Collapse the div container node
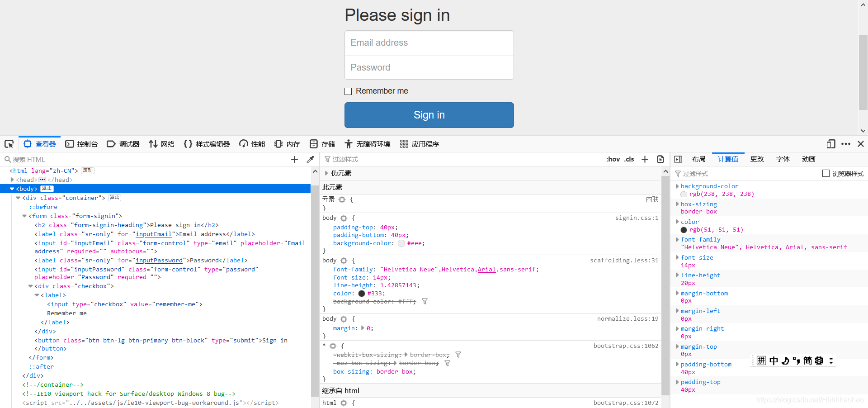Viewport: 868px width, 408px height. (18, 198)
